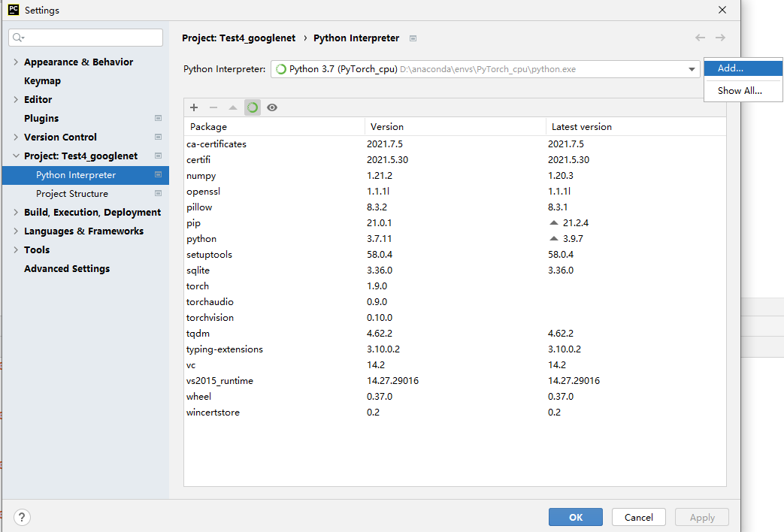The image size is (784, 532).
Task: Select the numpy package row
Action: click(455, 176)
